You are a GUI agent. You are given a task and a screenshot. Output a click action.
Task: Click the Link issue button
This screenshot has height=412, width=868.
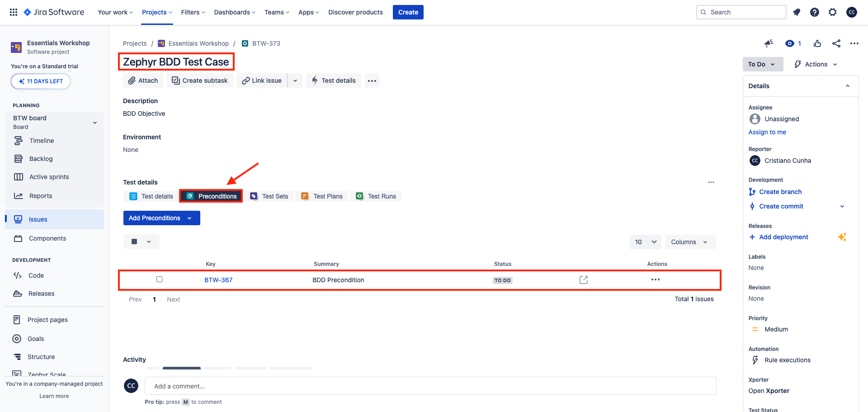tap(262, 81)
